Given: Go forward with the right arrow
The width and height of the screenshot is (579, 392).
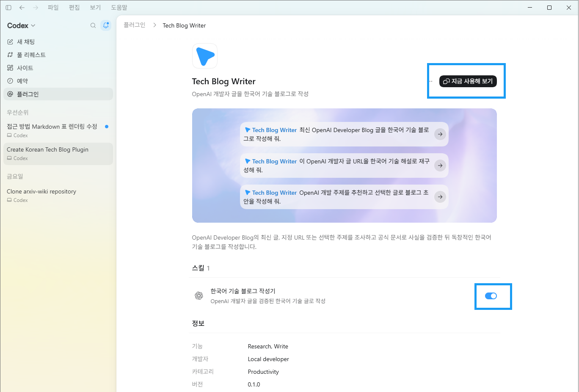Looking at the screenshot, I should coord(36,8).
